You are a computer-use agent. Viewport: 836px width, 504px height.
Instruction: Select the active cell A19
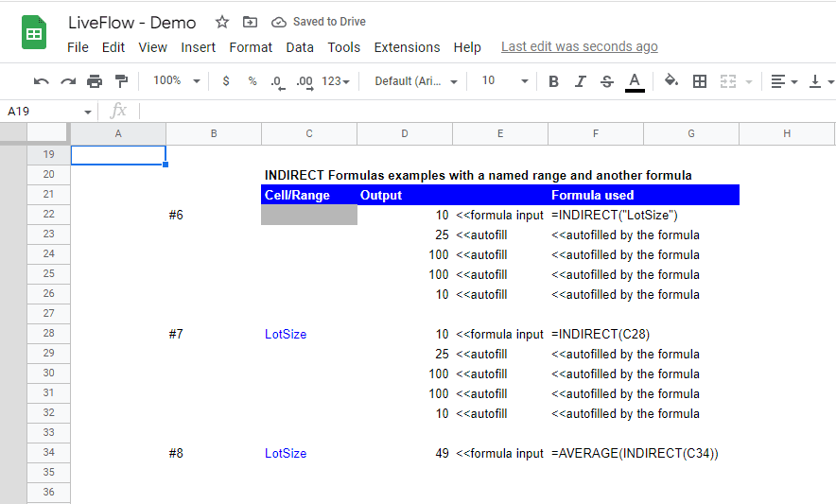pos(118,155)
